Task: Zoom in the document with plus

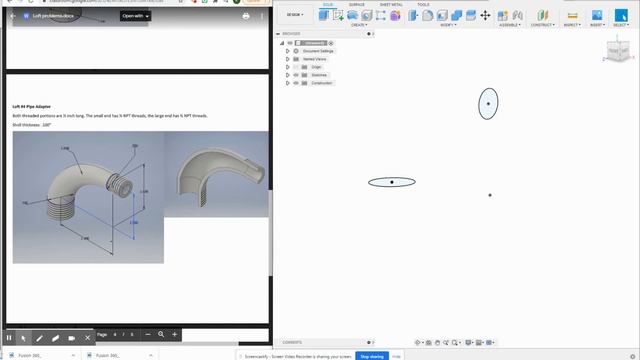Action: (x=174, y=334)
